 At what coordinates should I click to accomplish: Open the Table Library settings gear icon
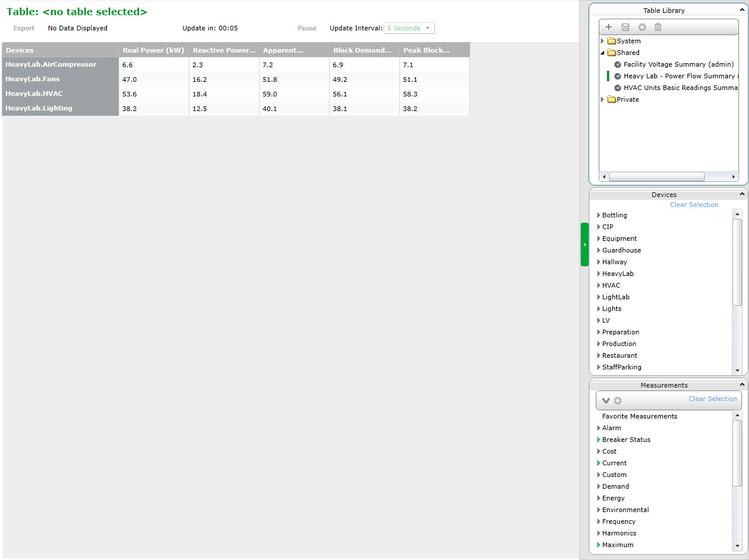tap(642, 26)
